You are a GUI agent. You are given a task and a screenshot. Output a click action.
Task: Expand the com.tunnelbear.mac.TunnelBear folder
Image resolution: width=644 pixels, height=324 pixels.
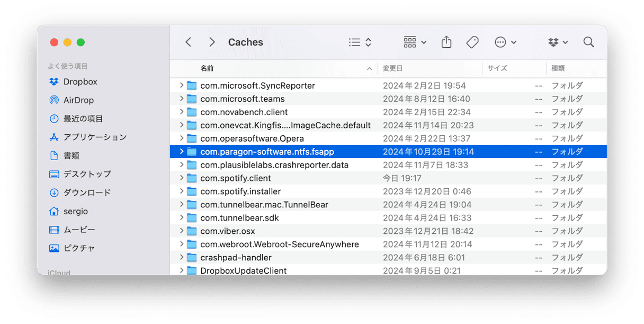[181, 205]
